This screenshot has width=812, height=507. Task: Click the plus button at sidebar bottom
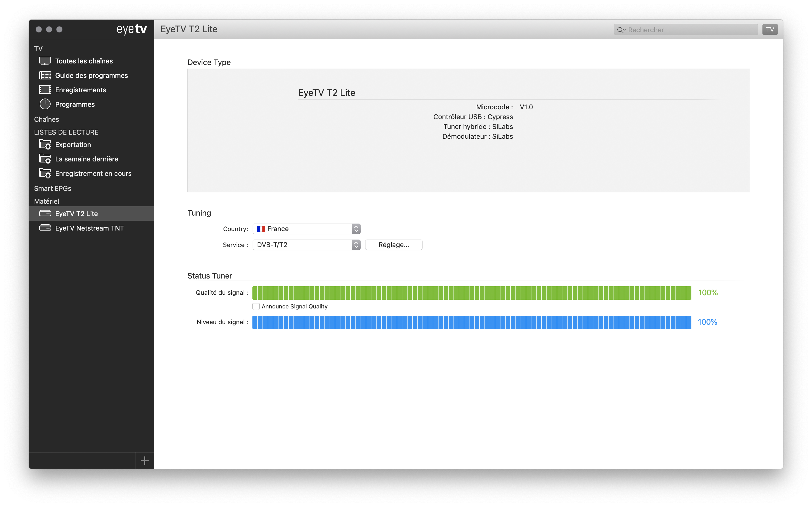145,460
